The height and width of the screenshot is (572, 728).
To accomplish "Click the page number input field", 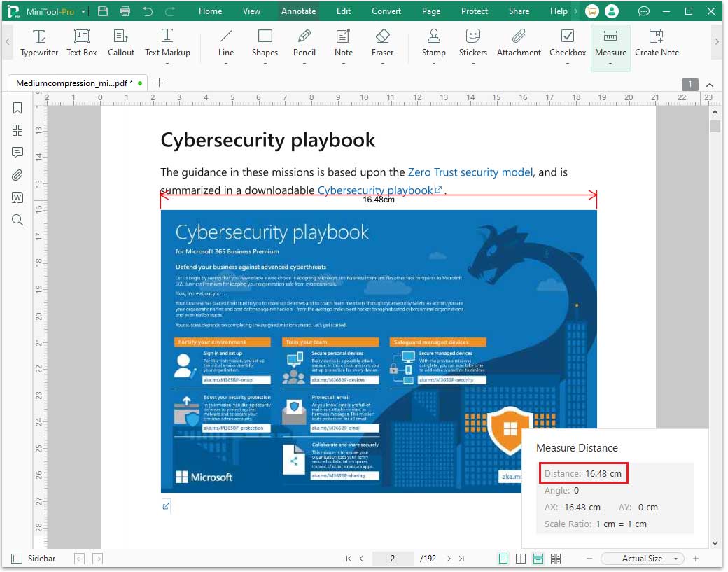I will coord(393,559).
